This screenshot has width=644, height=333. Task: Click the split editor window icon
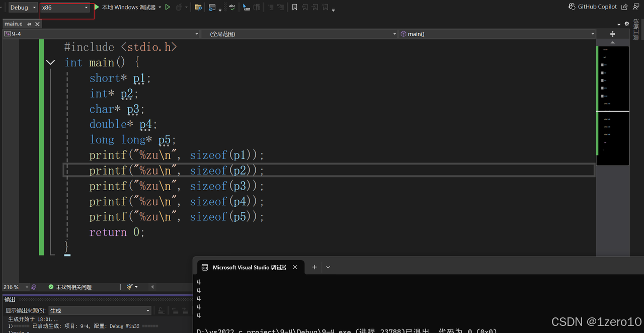(x=612, y=34)
